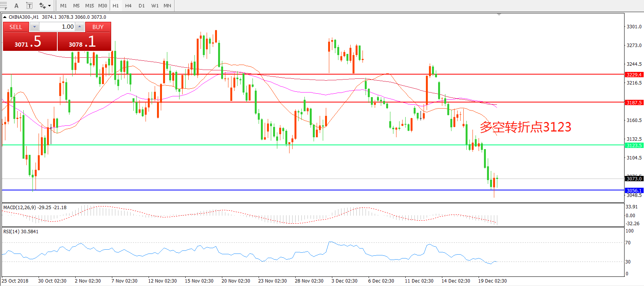Click the green 3123.5 price level label
The image size is (644, 286).
[x=634, y=145]
